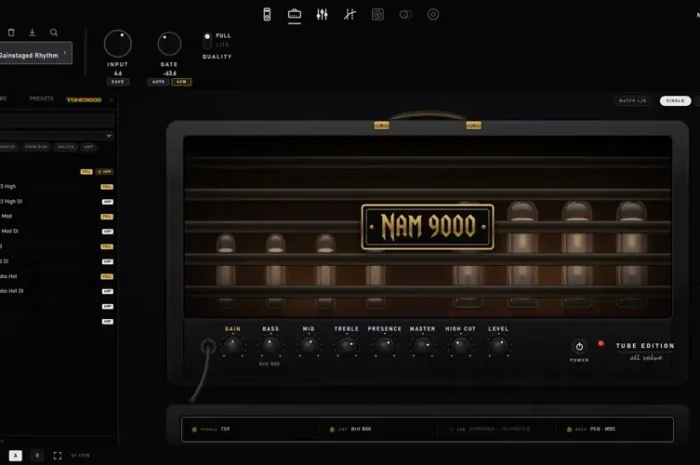The image size is (700, 465).
Task: Open the Gainstaged Rhythm preset dropdown
Action: point(35,53)
